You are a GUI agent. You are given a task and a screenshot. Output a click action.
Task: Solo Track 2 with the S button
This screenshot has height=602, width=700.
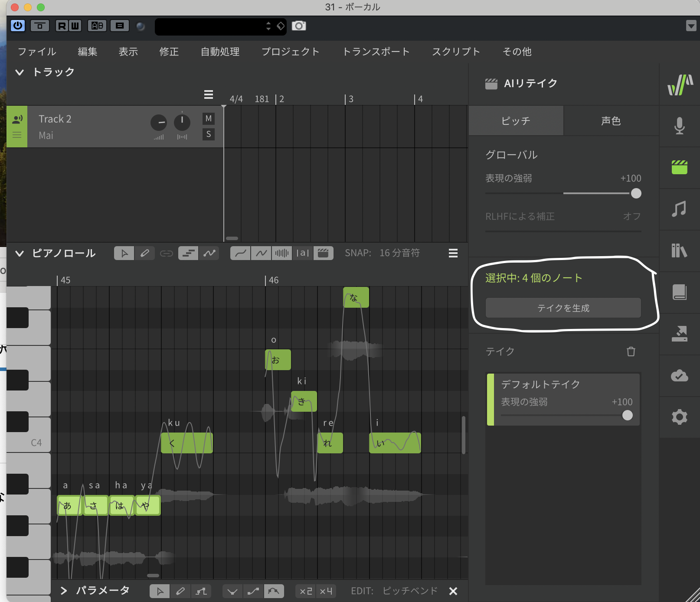(x=208, y=134)
